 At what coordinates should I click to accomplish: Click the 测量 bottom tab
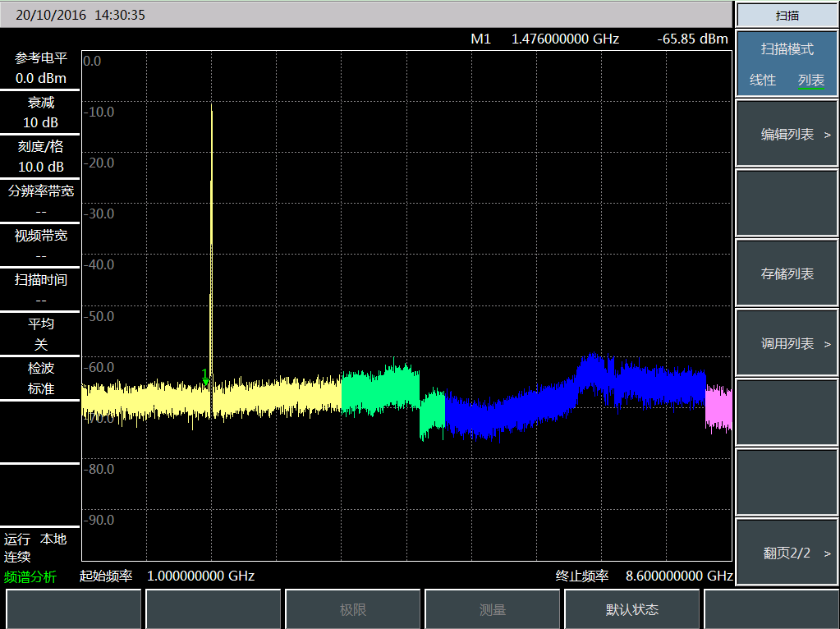492,610
